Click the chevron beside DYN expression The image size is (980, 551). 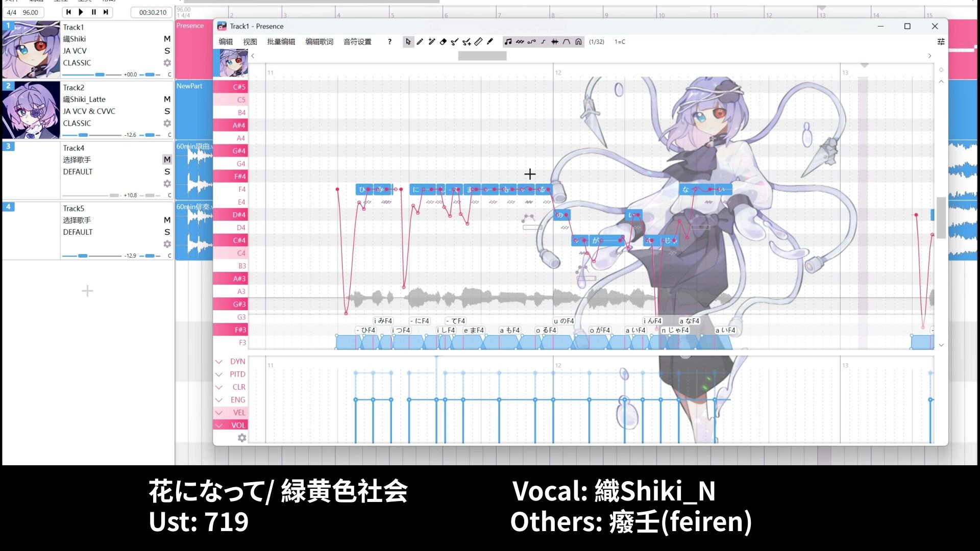[x=219, y=362]
